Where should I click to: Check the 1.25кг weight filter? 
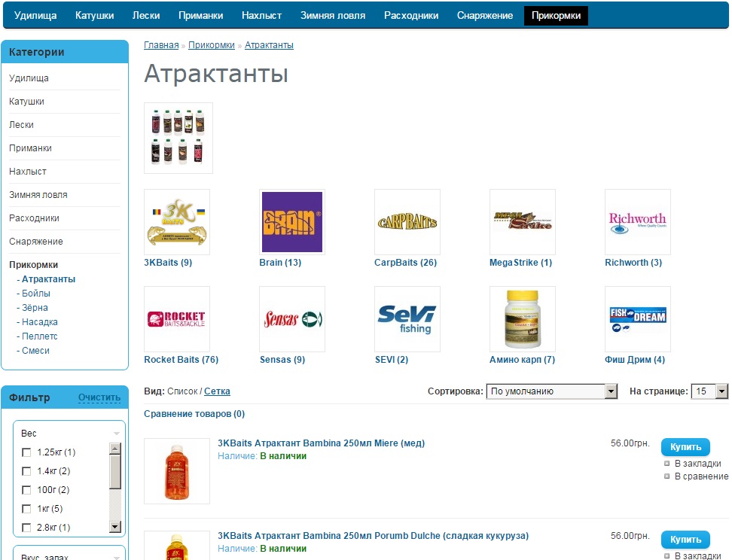coord(26,452)
